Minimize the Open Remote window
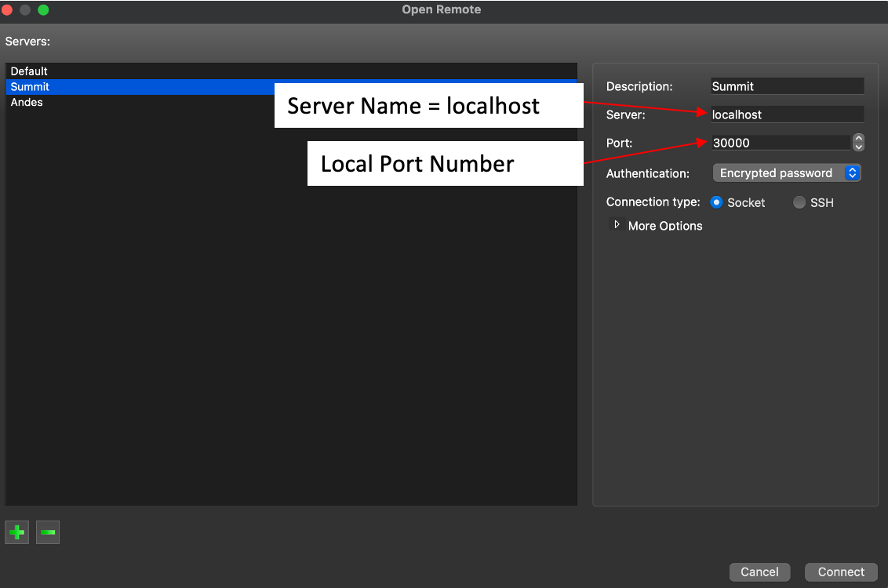 tap(25, 10)
